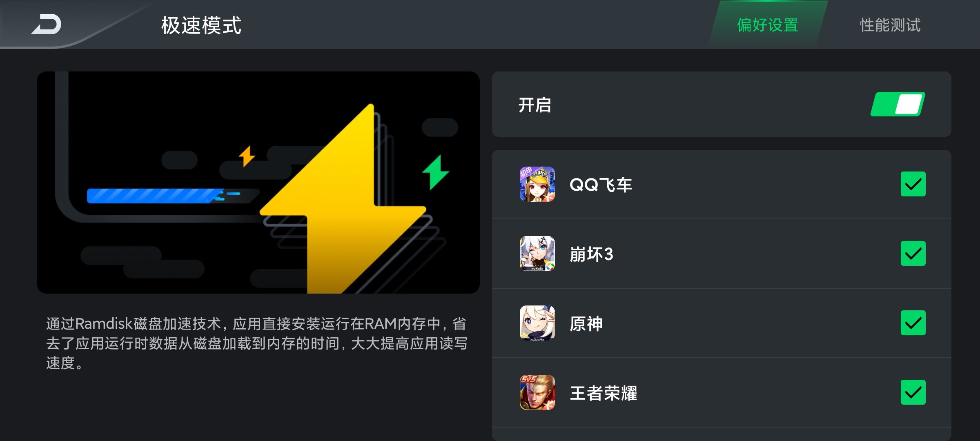Click the 原神 name label
Screen dimensions: 980x441
click(x=586, y=323)
